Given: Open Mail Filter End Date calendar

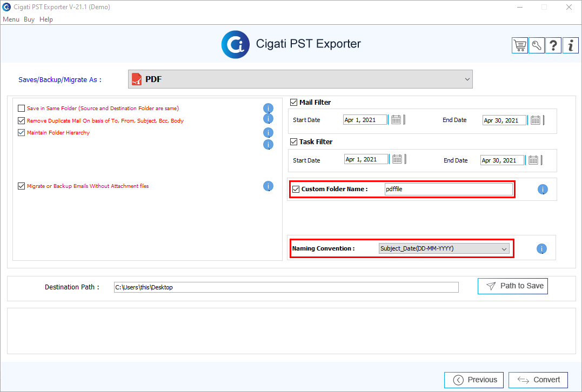Looking at the screenshot, I should pos(535,120).
